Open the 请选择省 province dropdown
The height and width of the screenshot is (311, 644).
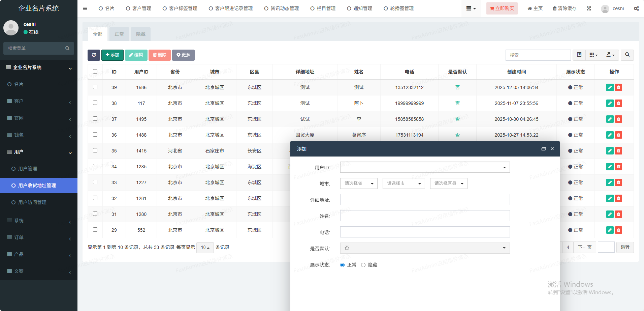click(x=359, y=183)
